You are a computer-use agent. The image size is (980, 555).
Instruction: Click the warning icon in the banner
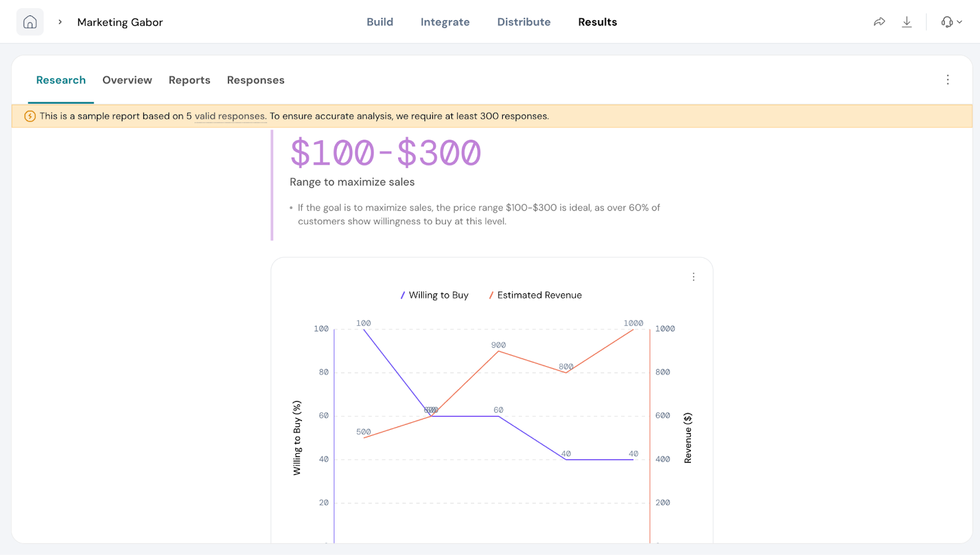[29, 116]
